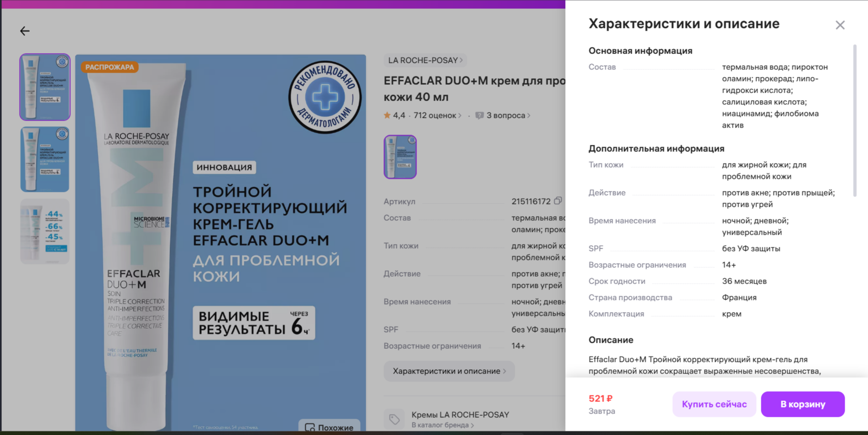The width and height of the screenshot is (868, 435).
Task: Click the back arrow to leave the product page
Action: click(x=24, y=31)
